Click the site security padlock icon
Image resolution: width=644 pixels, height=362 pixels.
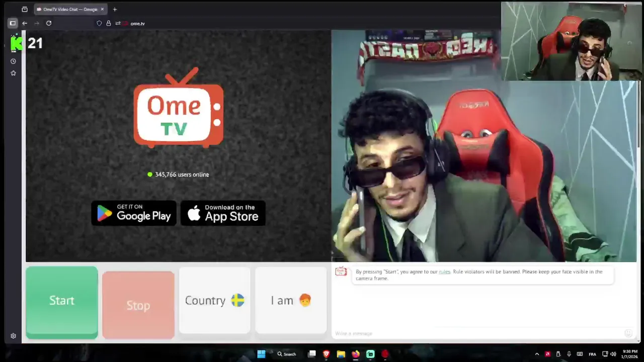click(108, 23)
